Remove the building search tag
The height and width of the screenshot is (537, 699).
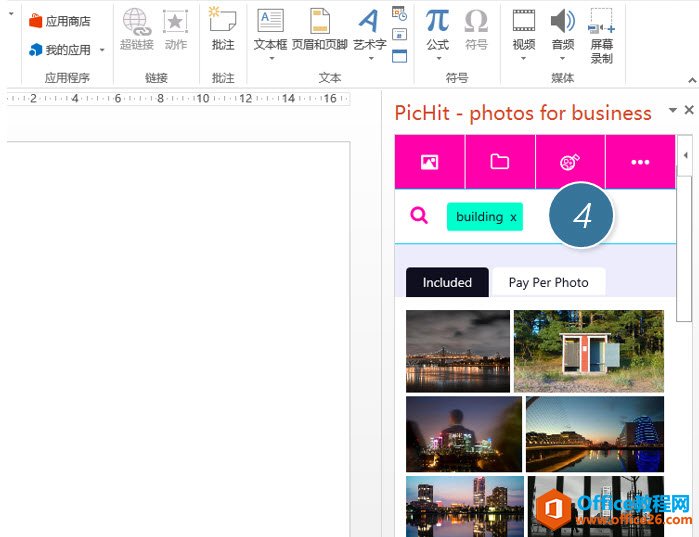(x=514, y=217)
